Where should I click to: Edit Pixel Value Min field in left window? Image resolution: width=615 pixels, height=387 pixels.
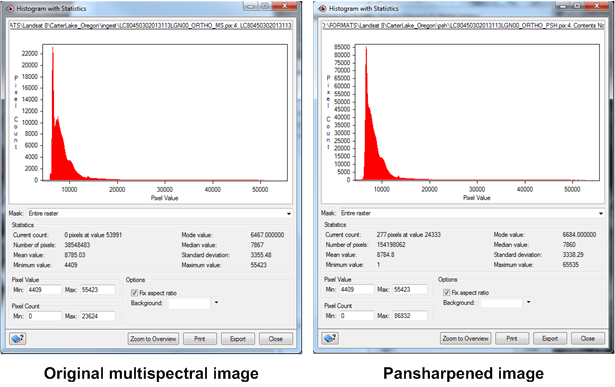pyautogui.click(x=44, y=290)
